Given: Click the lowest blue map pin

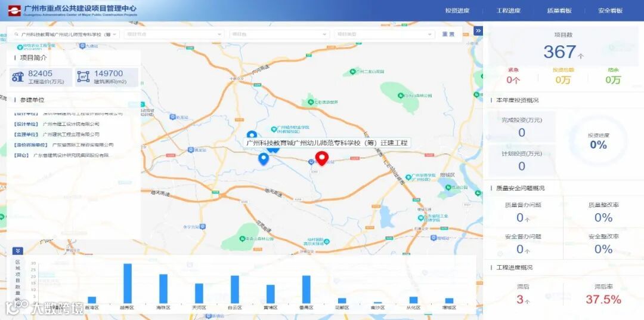Looking at the screenshot, I should point(264,159).
